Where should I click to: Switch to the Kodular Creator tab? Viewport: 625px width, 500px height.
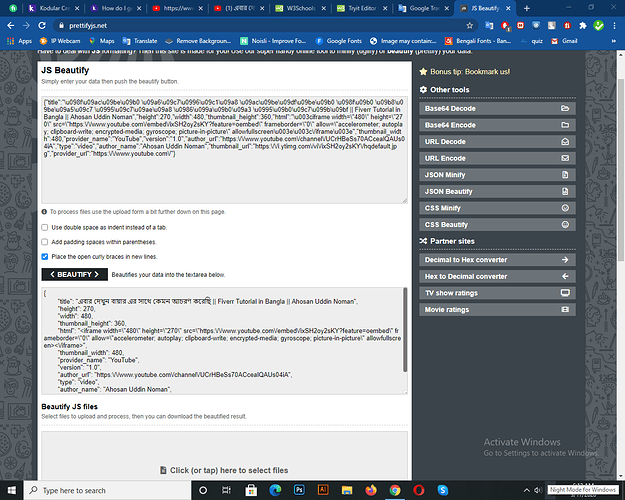[54, 8]
